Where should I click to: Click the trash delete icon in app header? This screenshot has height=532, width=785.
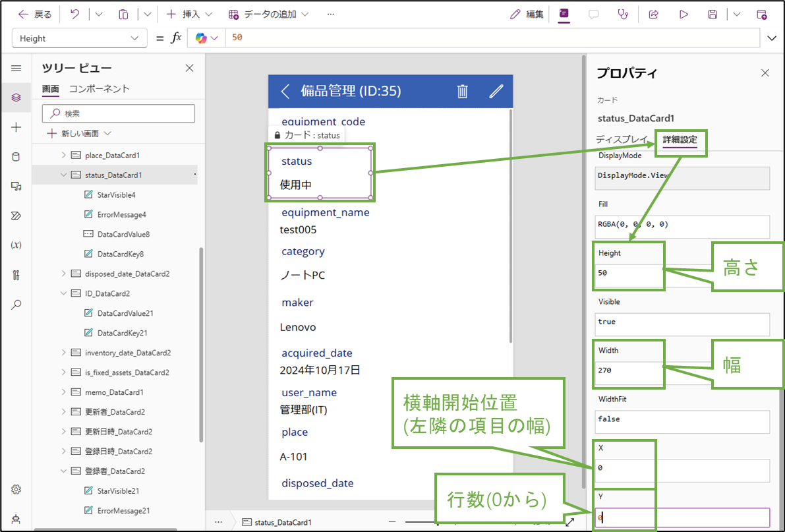tap(463, 91)
